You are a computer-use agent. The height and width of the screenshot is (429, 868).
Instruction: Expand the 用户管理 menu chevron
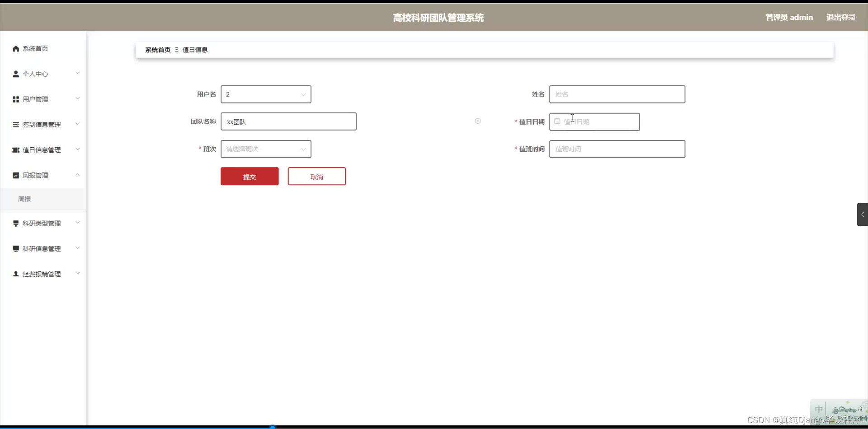(78, 98)
